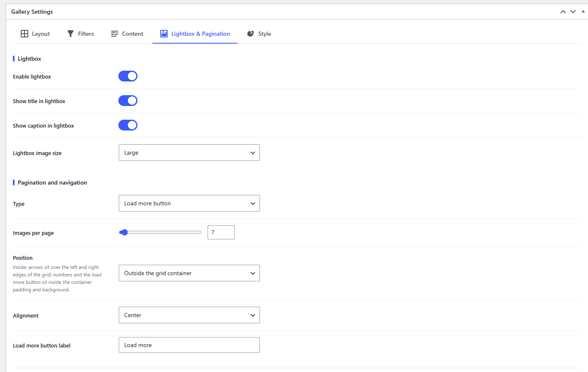Open Lightbox image size dropdown
588x372 pixels.
[189, 153]
